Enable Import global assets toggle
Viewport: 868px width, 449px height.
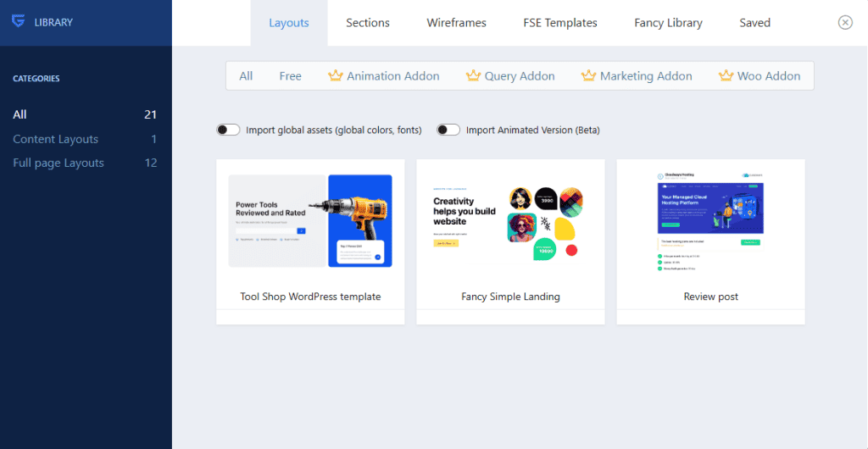[228, 130]
